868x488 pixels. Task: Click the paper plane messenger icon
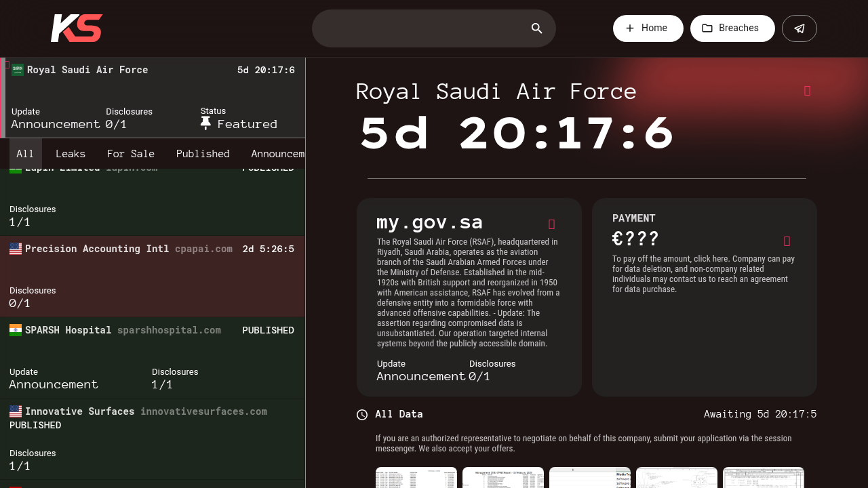pyautogui.click(x=800, y=28)
